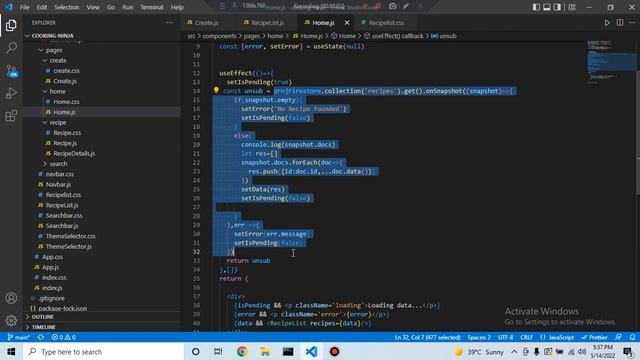This screenshot has width=640, height=360.
Task: Switch to the RecipeList.js editor tab
Action: coord(267,23)
